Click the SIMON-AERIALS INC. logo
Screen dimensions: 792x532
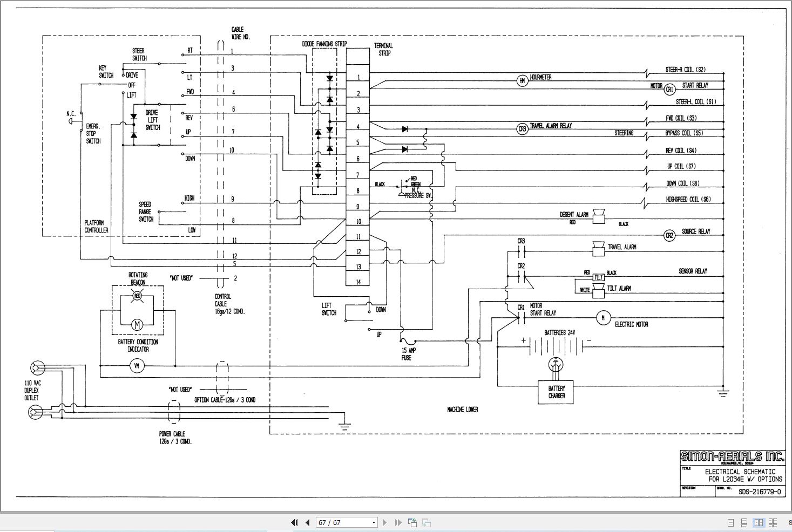733,457
